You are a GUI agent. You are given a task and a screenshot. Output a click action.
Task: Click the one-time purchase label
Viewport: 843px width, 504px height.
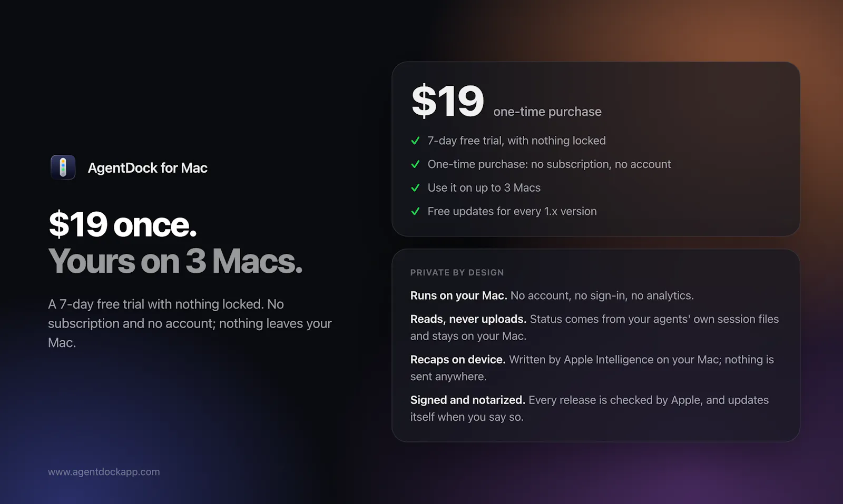547,112
